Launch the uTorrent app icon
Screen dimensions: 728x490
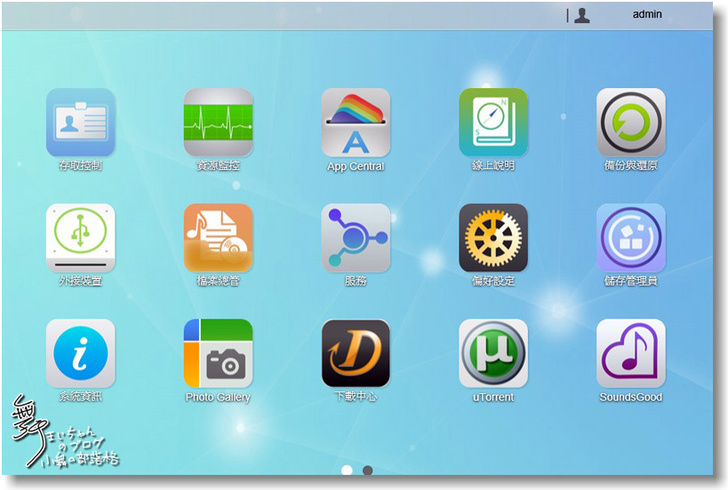point(494,353)
